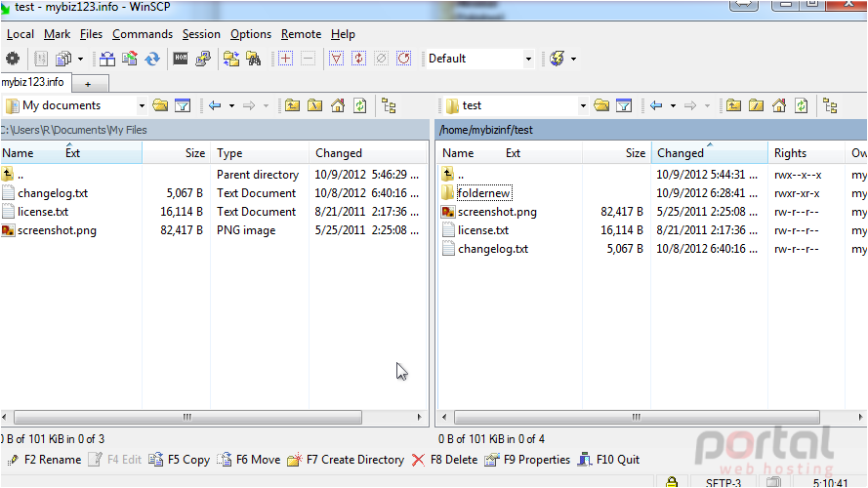The width and height of the screenshot is (868, 488).
Task: Open the Files menu
Action: tap(91, 34)
